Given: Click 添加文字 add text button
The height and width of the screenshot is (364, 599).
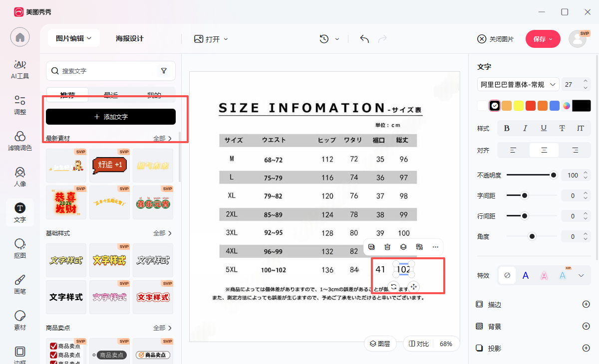Looking at the screenshot, I should [111, 117].
